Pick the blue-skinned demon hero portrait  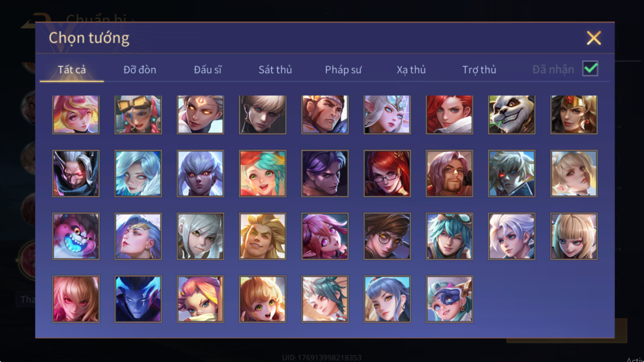coord(138,299)
